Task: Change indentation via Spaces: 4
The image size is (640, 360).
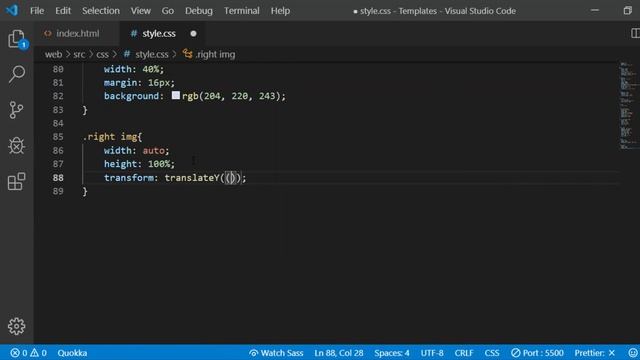Action: 392,353
